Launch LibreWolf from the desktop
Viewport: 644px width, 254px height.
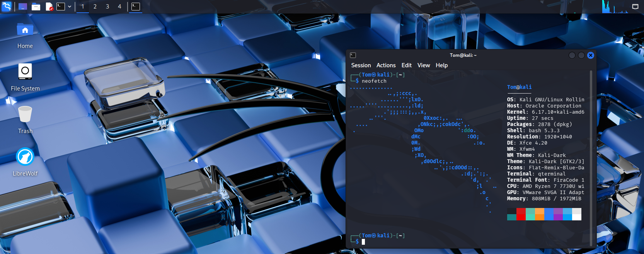coord(25,157)
